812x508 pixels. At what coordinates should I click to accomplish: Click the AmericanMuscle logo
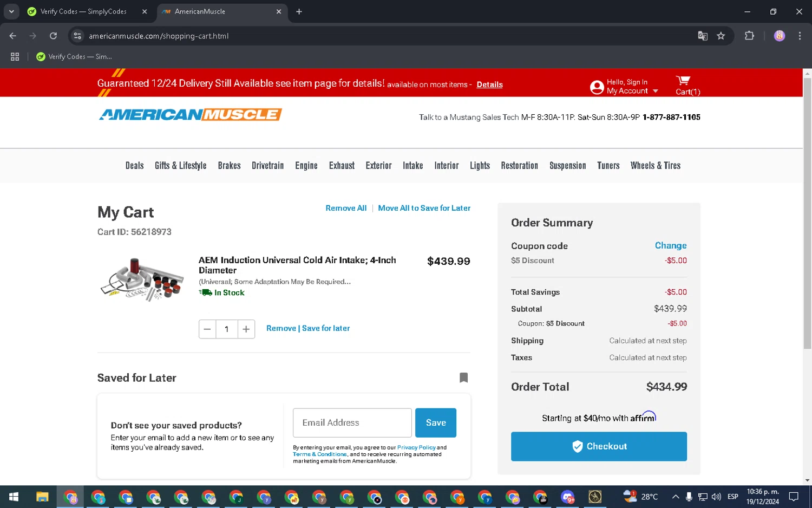pyautogui.click(x=190, y=114)
